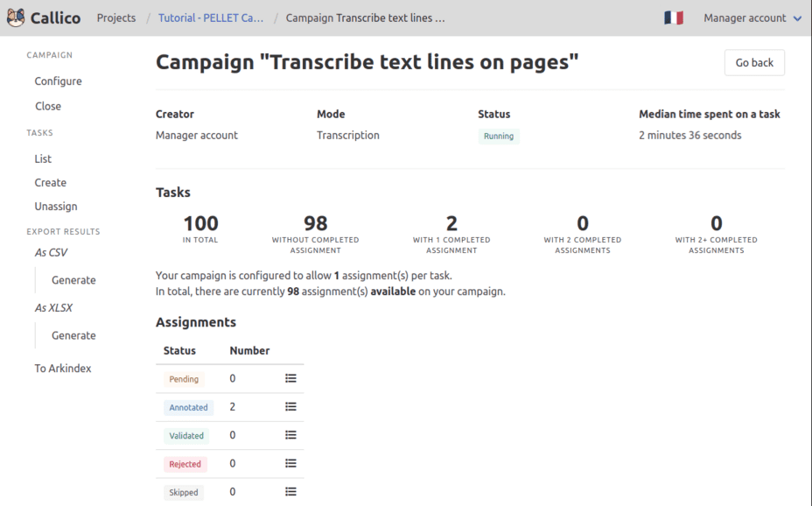Select Close in campaign sidebar
812x506 pixels.
pyautogui.click(x=48, y=106)
